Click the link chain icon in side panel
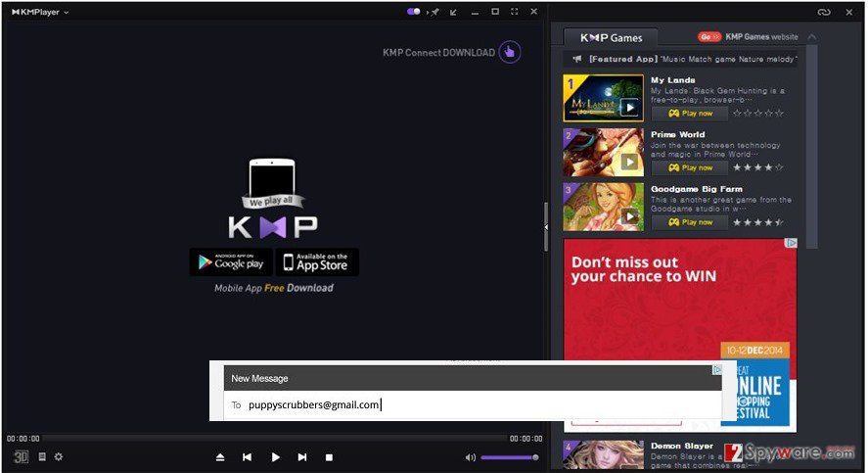The image size is (868, 473). click(824, 12)
